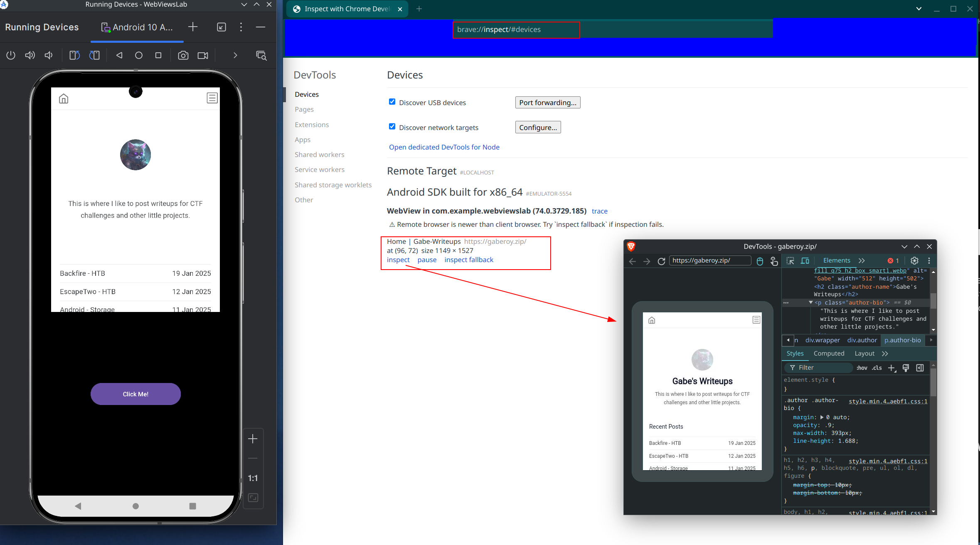Select the Android 10 A... device tab
Viewport: 980px width, 545px height.
[x=137, y=27]
